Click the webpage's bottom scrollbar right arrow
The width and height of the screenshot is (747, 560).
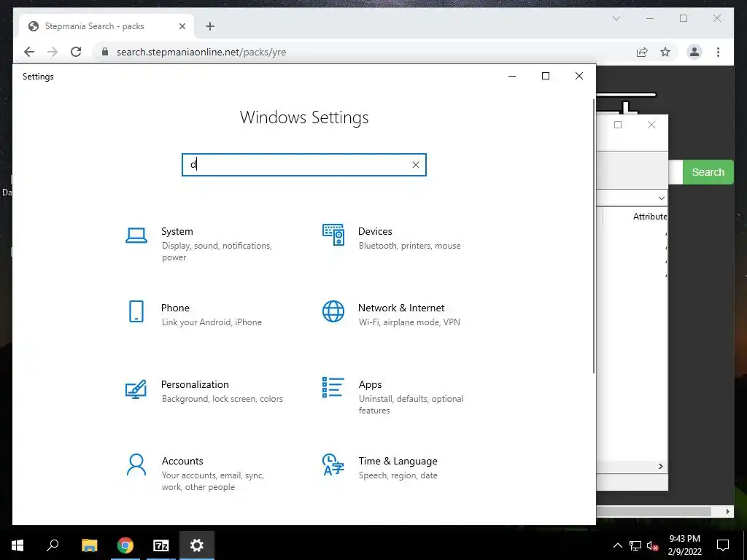tap(727, 511)
